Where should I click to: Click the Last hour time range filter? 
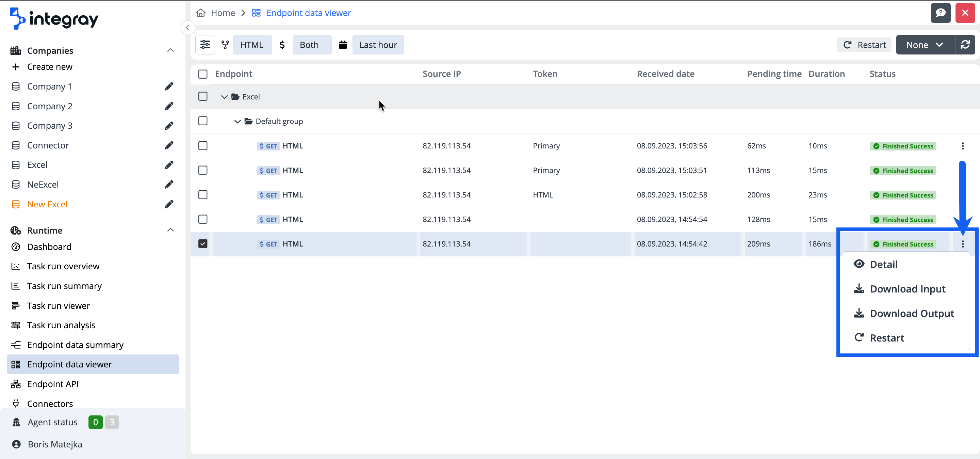378,45
